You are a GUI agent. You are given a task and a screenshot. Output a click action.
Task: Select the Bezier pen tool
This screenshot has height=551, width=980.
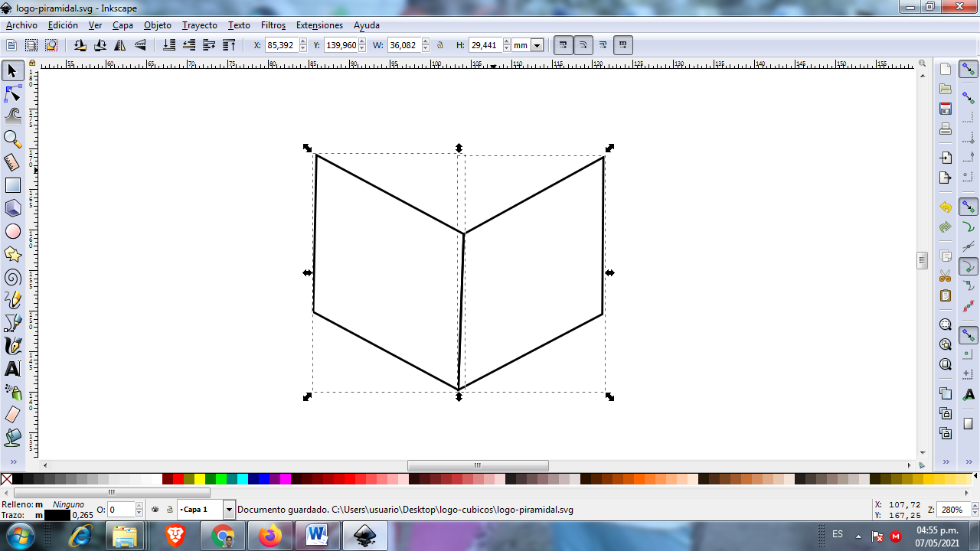(12, 323)
